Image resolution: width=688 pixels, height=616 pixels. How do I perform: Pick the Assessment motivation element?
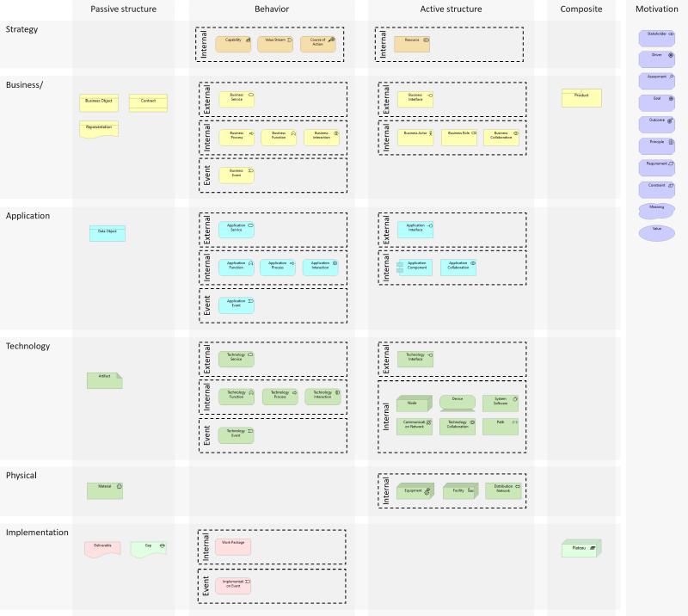pos(657,81)
